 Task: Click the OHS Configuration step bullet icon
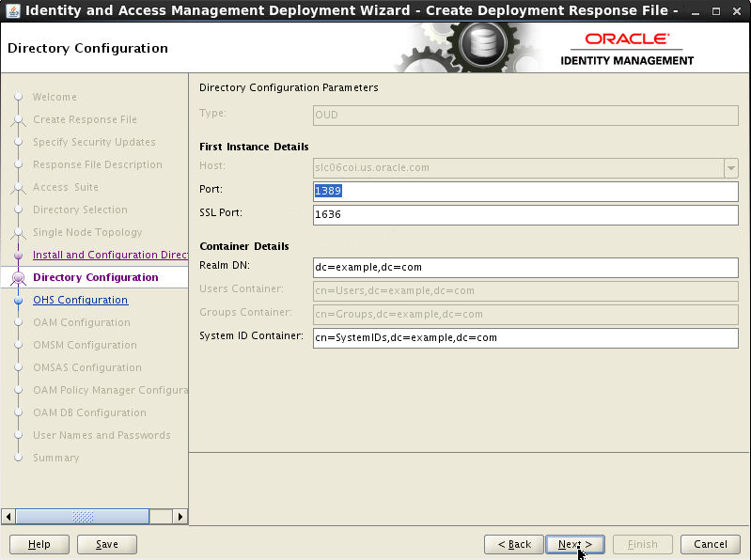(x=19, y=300)
